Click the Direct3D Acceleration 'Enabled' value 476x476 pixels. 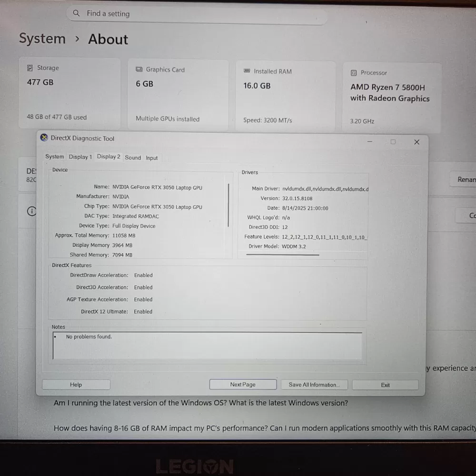[x=143, y=287]
